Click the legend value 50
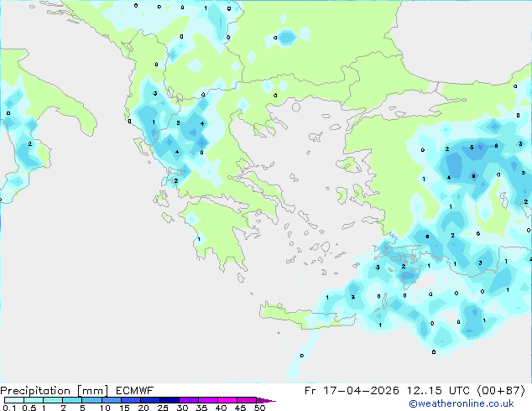The image size is (532, 411). [x=259, y=408]
